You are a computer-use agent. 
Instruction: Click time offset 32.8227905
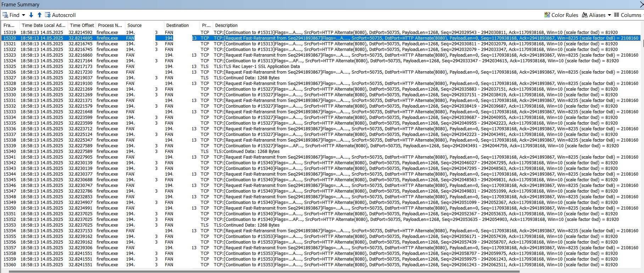point(80,157)
